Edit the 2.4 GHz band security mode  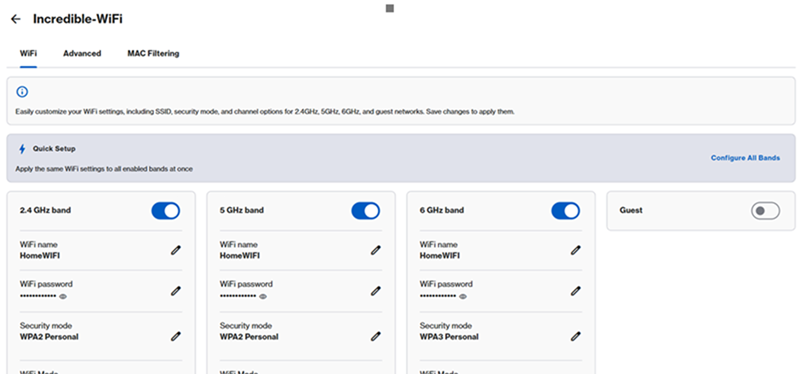coord(176,336)
